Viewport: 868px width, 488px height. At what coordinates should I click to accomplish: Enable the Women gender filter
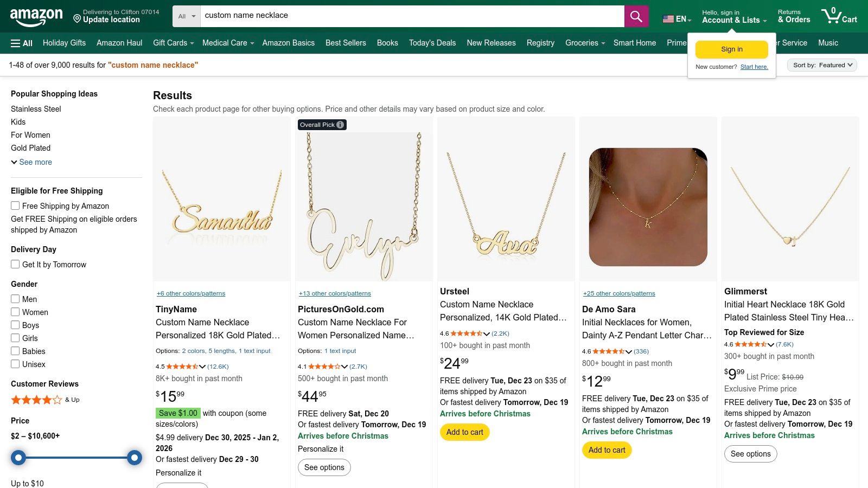[15, 312]
